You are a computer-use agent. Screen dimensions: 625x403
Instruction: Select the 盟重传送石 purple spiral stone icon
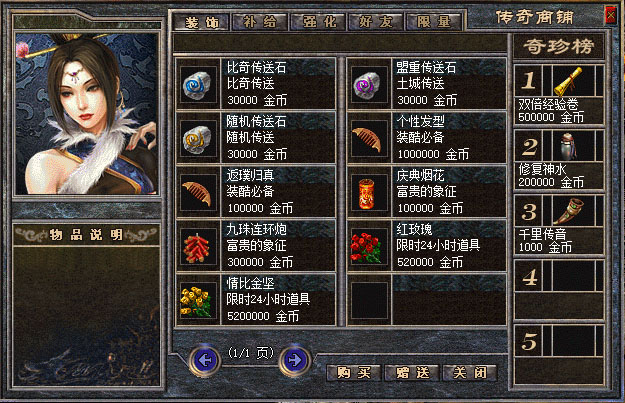click(x=369, y=84)
